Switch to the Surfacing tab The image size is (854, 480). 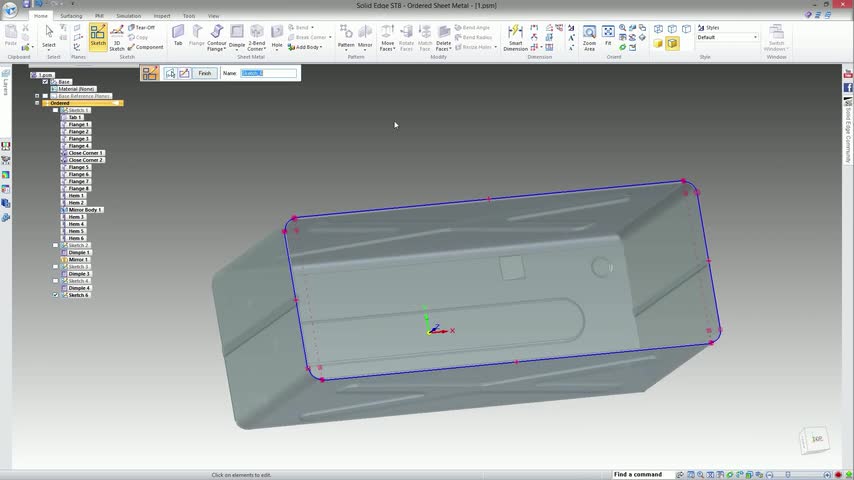(71, 16)
